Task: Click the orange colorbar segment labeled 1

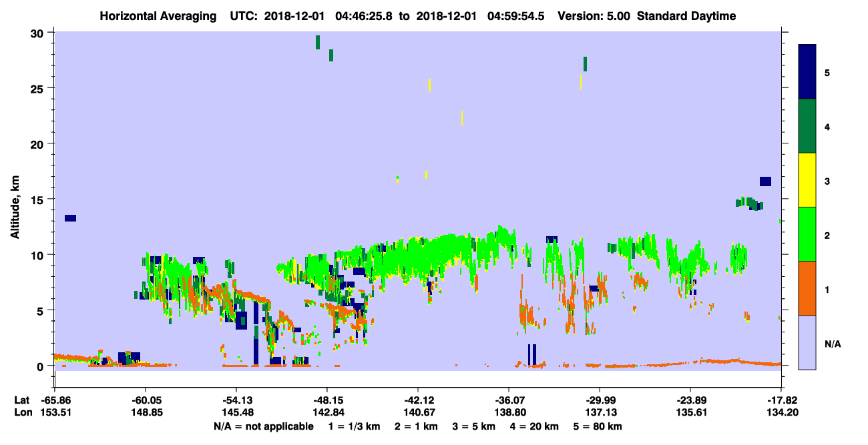Action: tap(807, 288)
